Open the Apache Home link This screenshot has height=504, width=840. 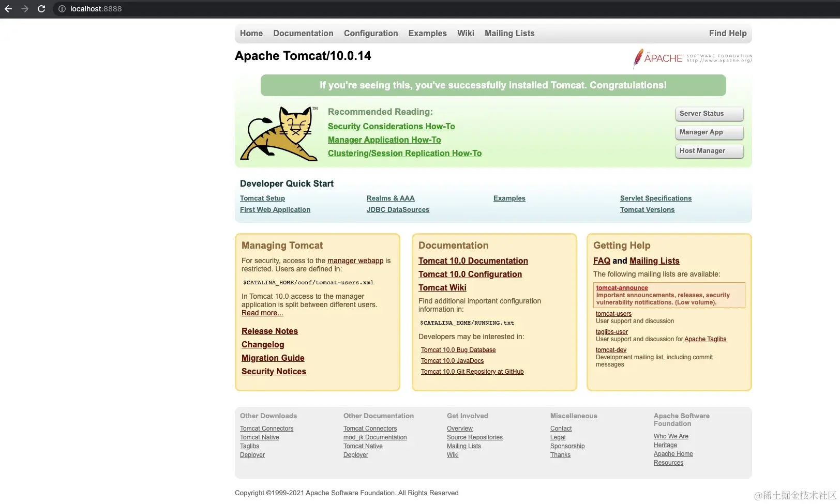coord(673,454)
